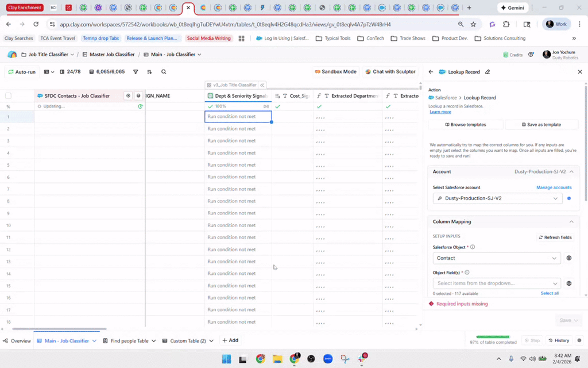588x368 pixels.
Task: Open the Select Salesforce account dropdown
Action: point(497,198)
